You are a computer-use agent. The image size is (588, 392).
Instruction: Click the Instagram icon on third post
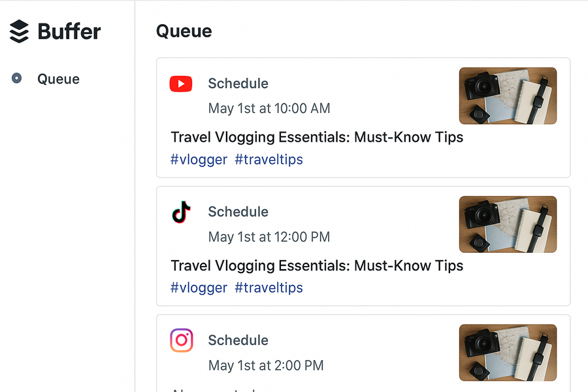click(x=182, y=340)
